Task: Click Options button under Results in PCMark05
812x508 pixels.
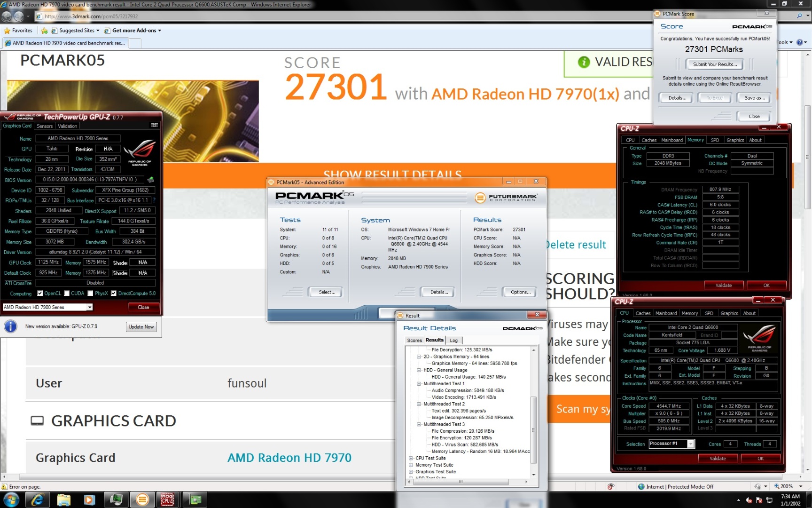Action: coord(520,292)
